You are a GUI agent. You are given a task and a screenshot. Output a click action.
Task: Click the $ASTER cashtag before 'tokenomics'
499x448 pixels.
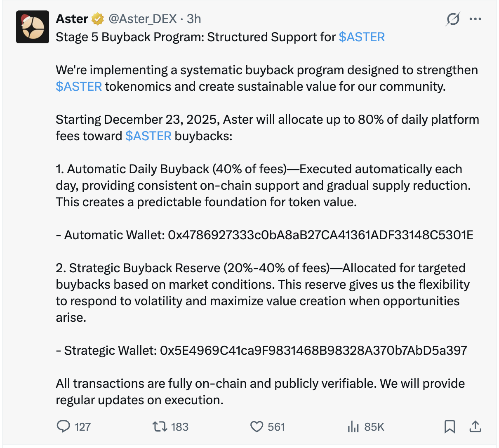tap(79, 87)
